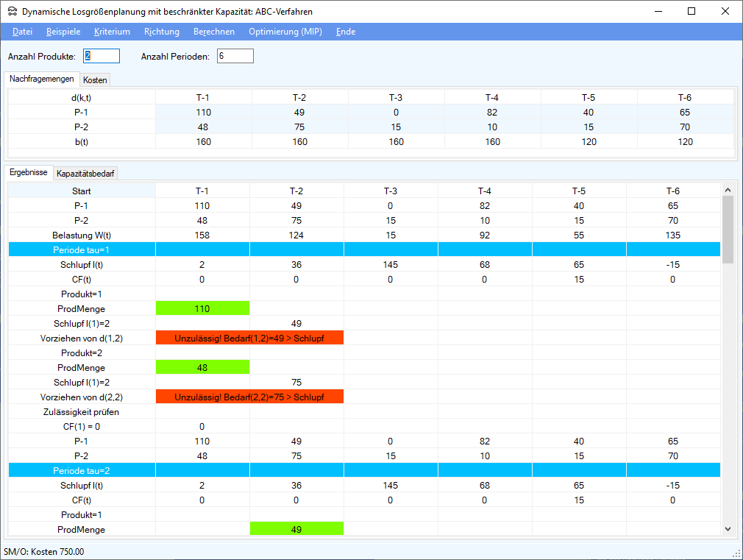The image size is (743, 560).
Task: Click the scroll up arrow in results panel
Action: pyautogui.click(x=728, y=190)
